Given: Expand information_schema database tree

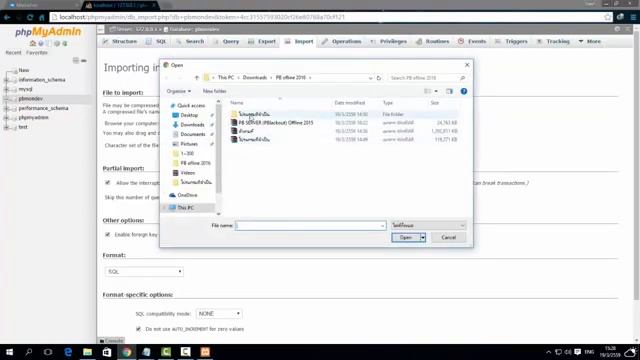Looking at the screenshot, I should pyautogui.click(x=6, y=80).
